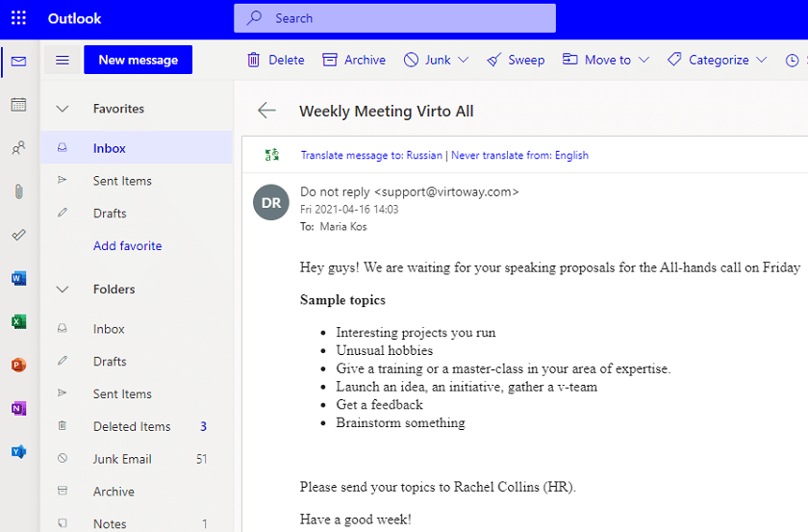The image size is (808, 532).
Task: Open the Calendar module icon
Action: (18, 105)
